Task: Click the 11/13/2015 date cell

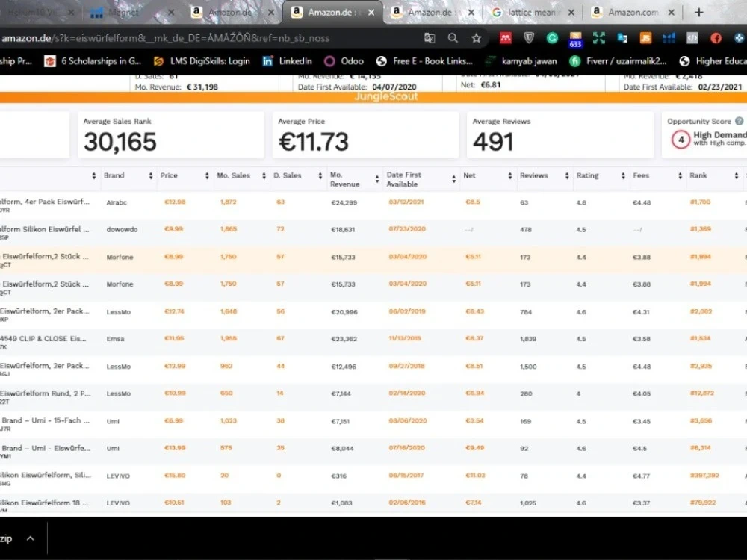Action: (405, 338)
